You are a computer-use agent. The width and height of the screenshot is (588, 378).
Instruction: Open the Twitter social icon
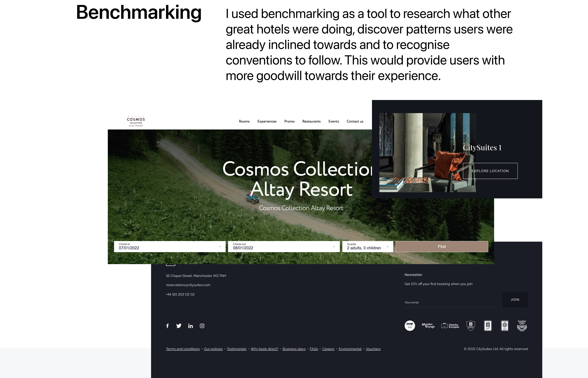click(x=179, y=326)
